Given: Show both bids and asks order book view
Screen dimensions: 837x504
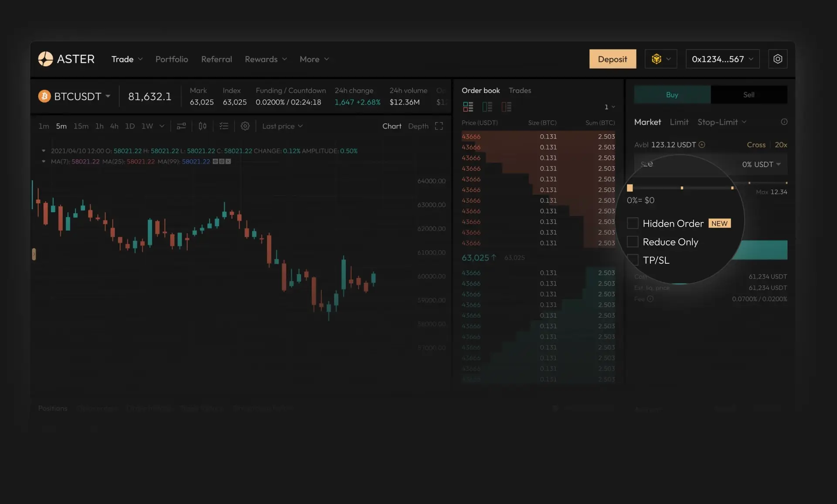Looking at the screenshot, I should coord(468,107).
